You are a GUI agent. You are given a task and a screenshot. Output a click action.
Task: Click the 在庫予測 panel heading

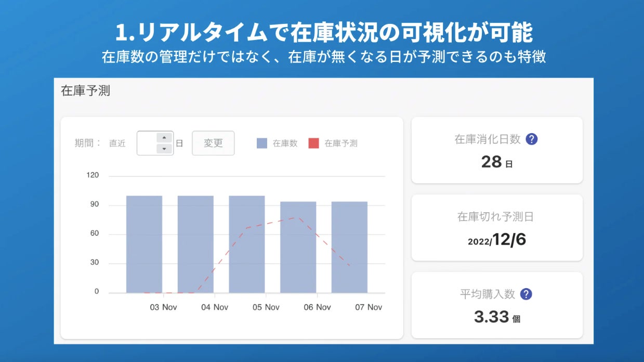tap(85, 91)
